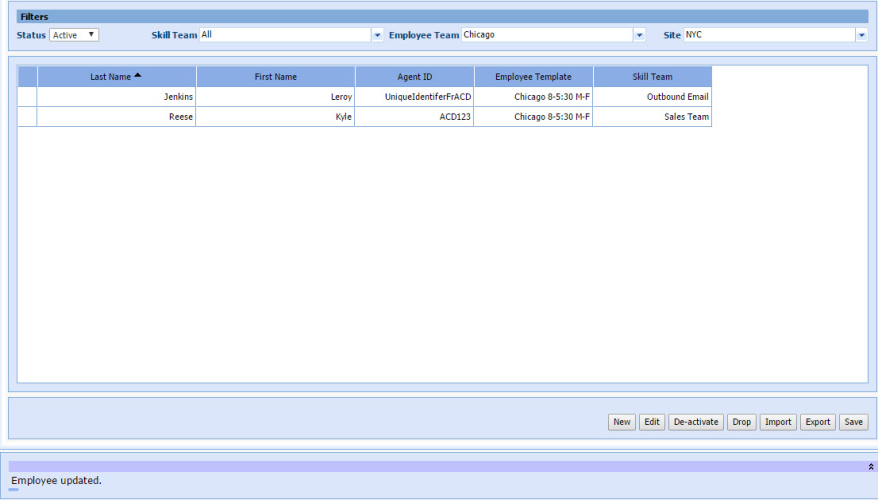The height and width of the screenshot is (500, 878).
Task: Sort by Agent ID column header
Action: pyautogui.click(x=414, y=77)
